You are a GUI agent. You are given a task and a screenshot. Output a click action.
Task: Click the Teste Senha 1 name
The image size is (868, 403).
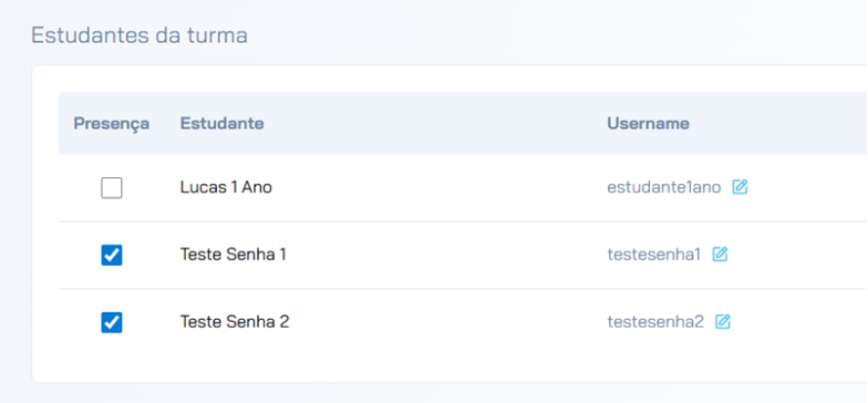pos(233,254)
